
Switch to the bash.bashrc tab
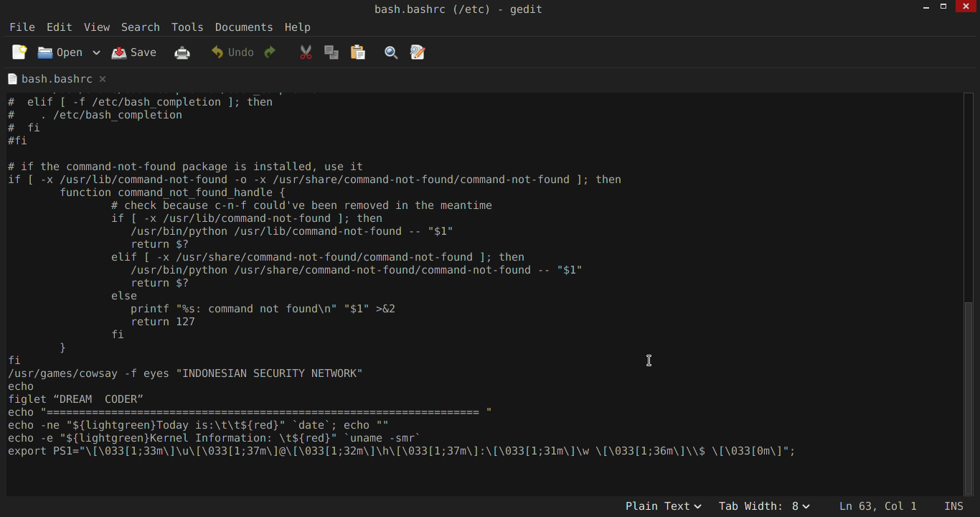point(57,78)
